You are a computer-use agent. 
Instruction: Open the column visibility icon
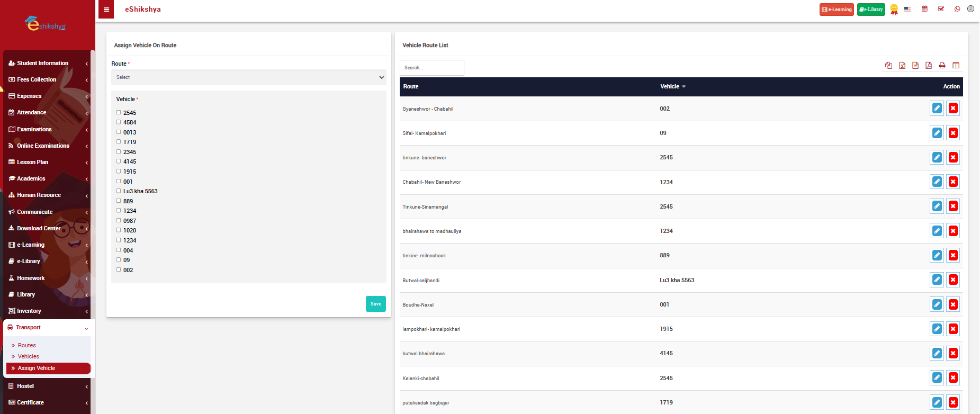(956, 66)
